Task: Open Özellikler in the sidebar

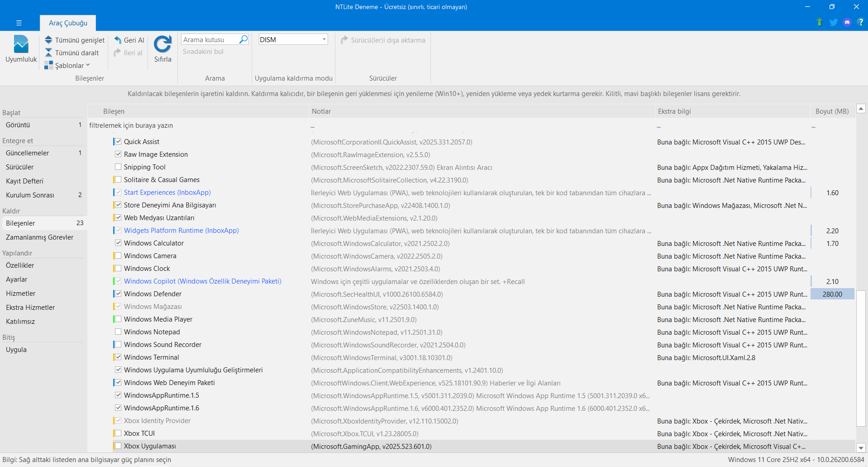Action: tap(43, 265)
